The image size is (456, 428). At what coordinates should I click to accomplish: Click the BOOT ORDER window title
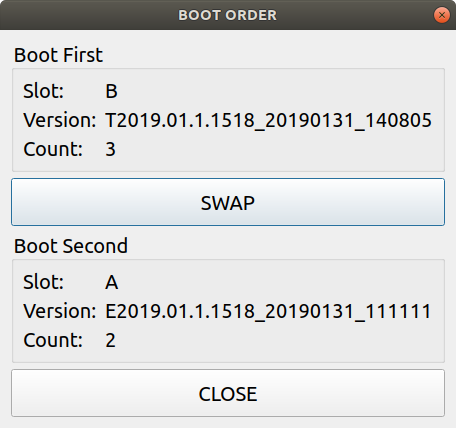(x=228, y=15)
